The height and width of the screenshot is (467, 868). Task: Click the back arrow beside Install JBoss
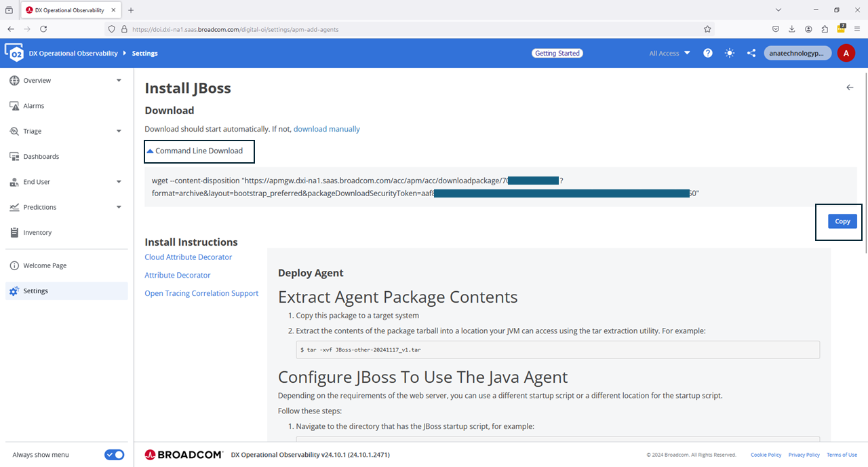[x=850, y=88]
